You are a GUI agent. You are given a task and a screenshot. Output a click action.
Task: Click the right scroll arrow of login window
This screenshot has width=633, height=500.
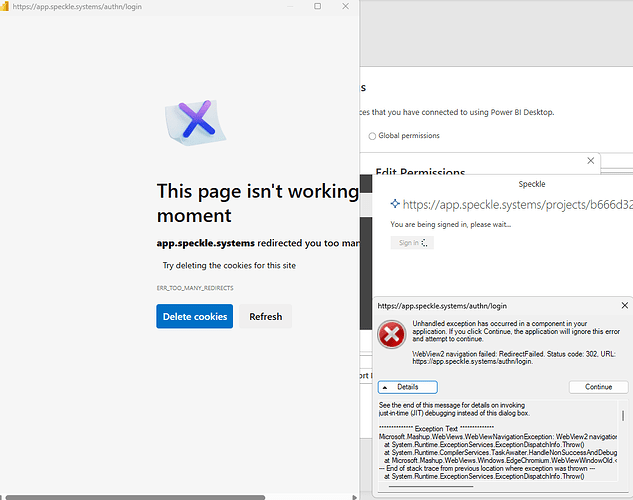[x=354, y=497]
